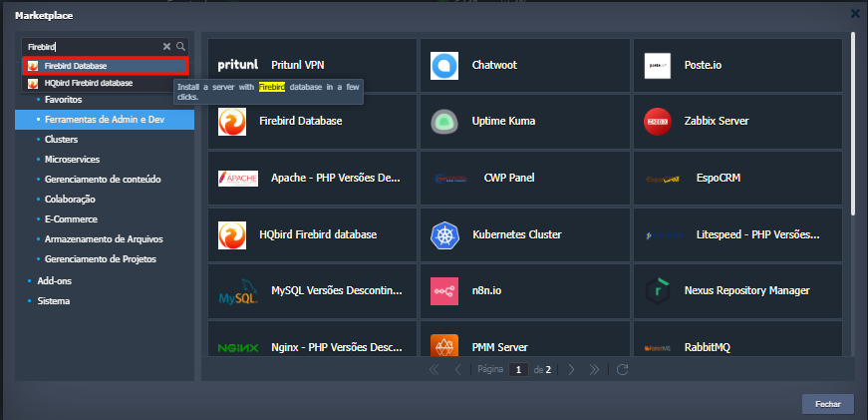Image resolution: width=868 pixels, height=420 pixels.
Task: Jump to last page double arrow
Action: click(x=594, y=369)
